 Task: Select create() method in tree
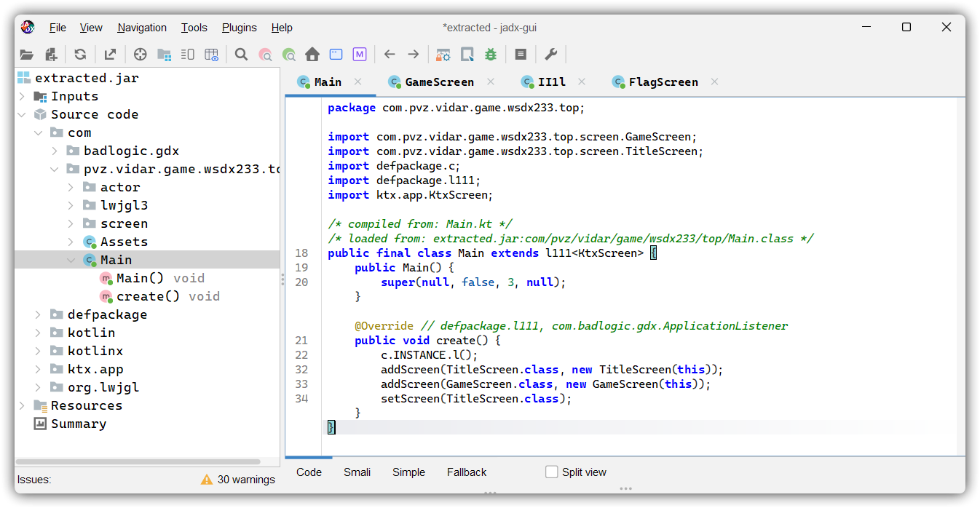tap(149, 296)
